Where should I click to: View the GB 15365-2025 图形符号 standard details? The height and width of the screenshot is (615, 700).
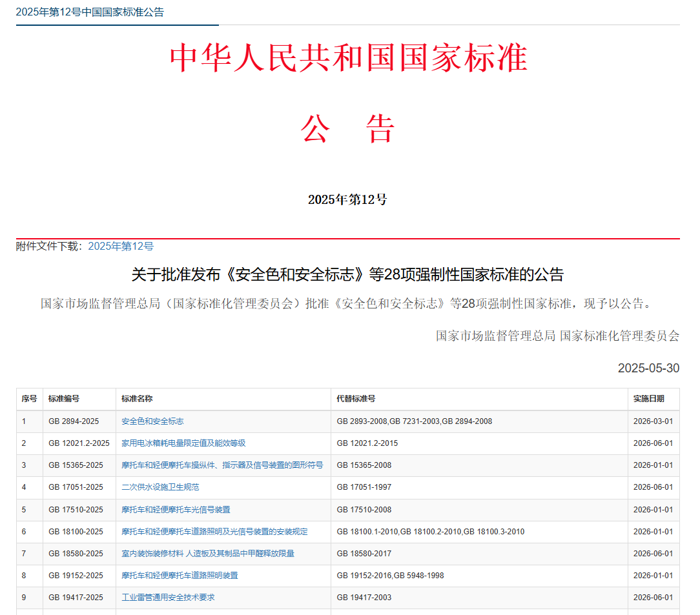221,465
